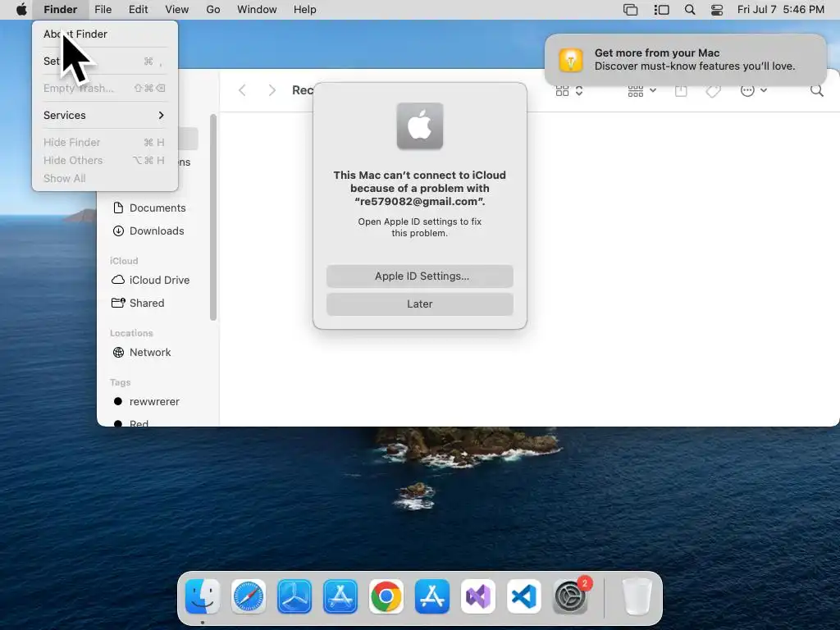Open the Finder group-by dropdown
This screenshot has width=840, height=630.
641,90
